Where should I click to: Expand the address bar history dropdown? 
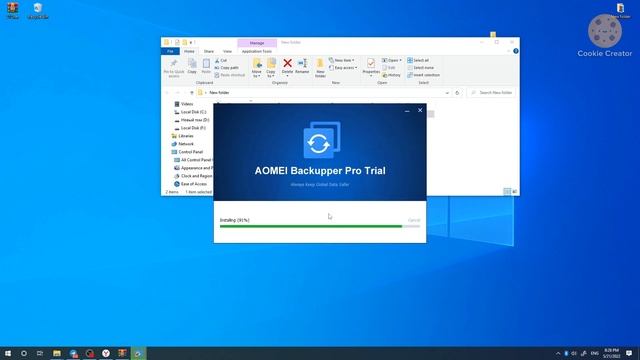tap(447, 93)
